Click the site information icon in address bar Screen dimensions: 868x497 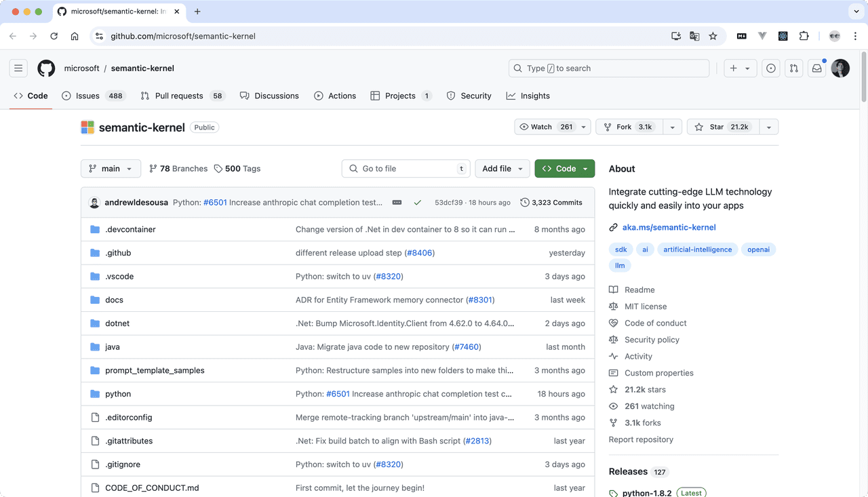click(99, 36)
